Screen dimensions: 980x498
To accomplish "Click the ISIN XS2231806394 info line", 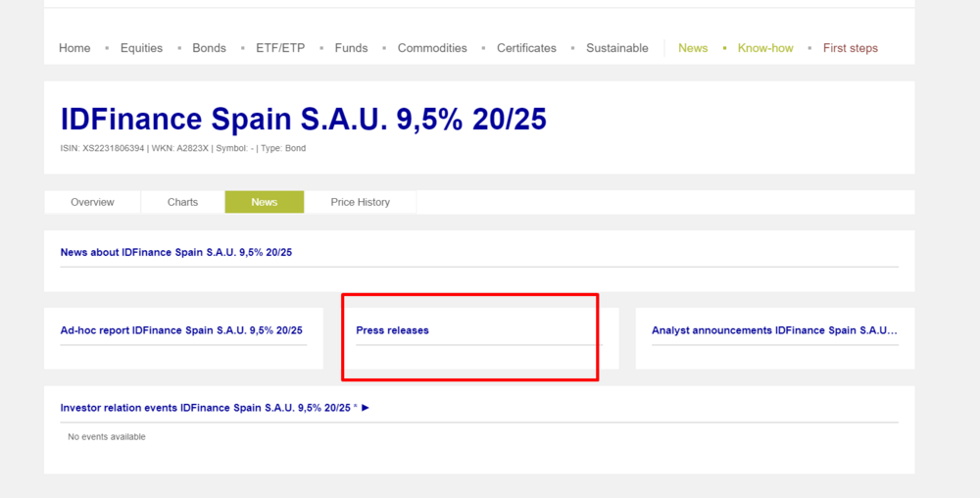I will 183,148.
